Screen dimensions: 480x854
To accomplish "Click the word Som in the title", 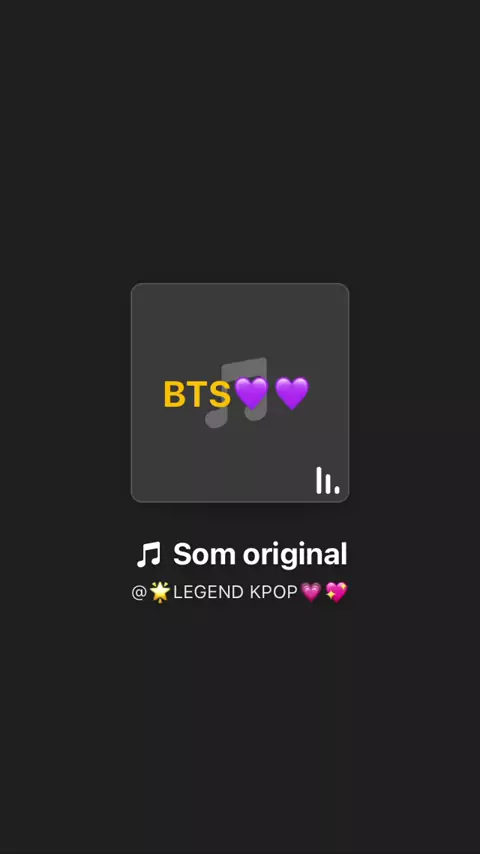I will 205,554.
